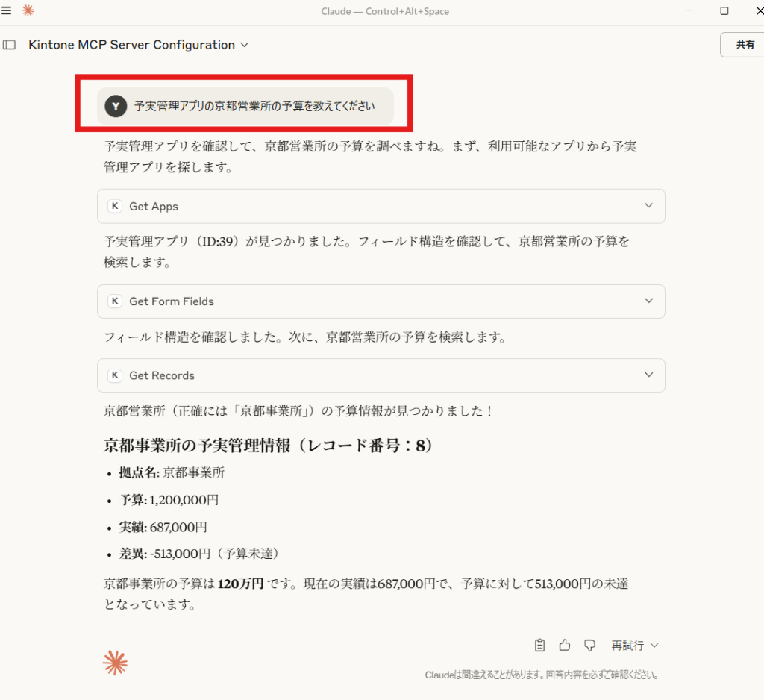Click the thumbs down icon

[x=590, y=646]
